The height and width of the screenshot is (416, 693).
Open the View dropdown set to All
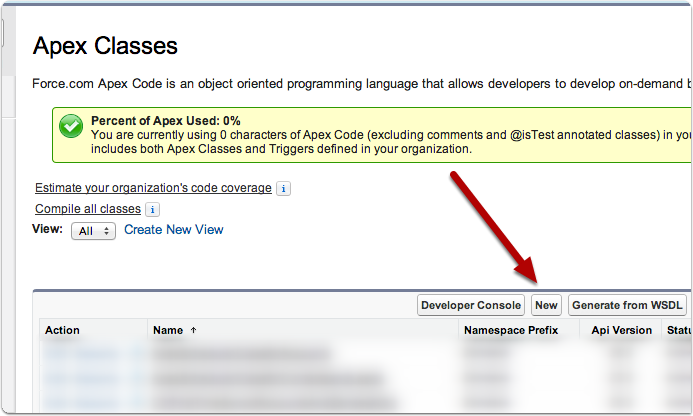click(93, 231)
